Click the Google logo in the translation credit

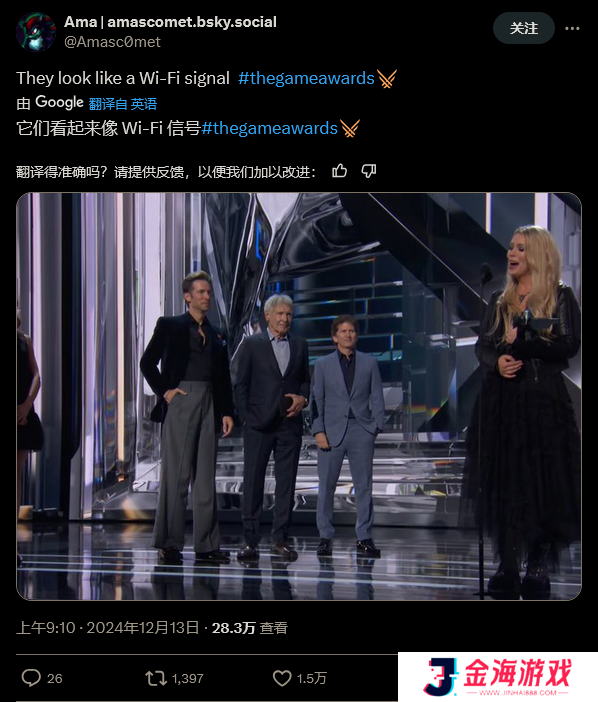[x=60, y=103]
